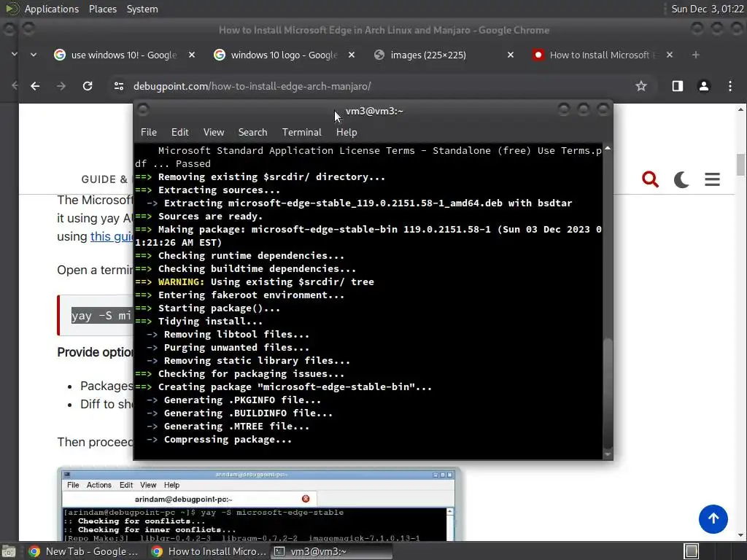View site information icon in address bar
Screen dimensions: 747x560
point(119,86)
